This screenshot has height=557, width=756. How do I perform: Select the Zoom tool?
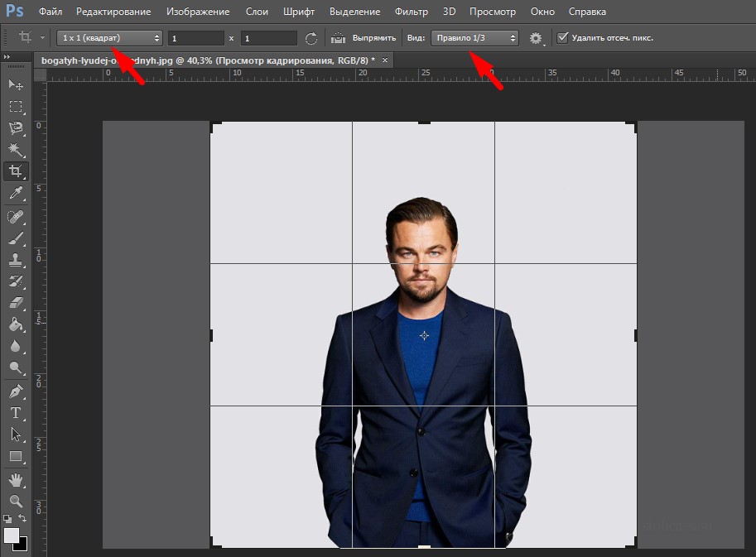16,501
